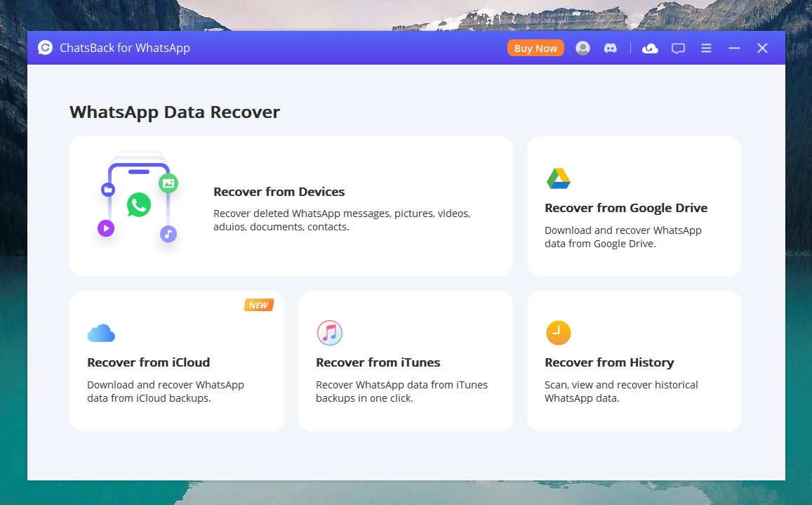Click the yellow History clock icon
The image size is (812, 505).
pos(558,333)
